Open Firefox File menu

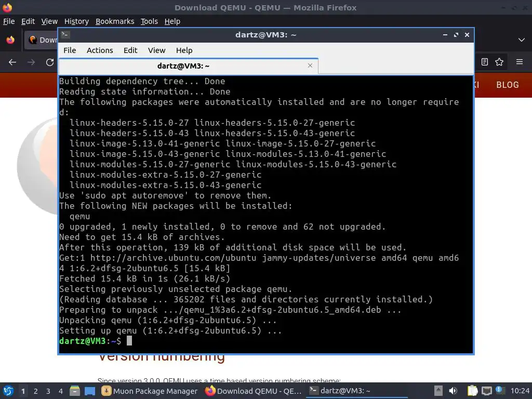click(x=9, y=21)
